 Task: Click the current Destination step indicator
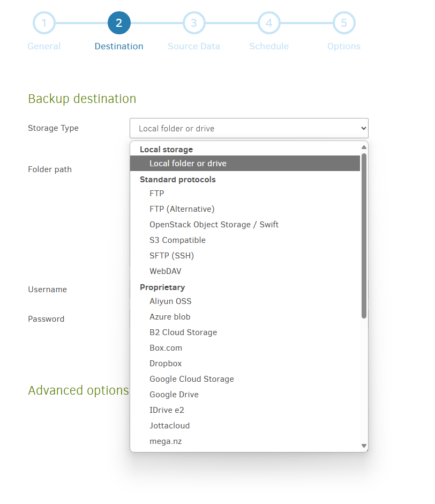(119, 23)
